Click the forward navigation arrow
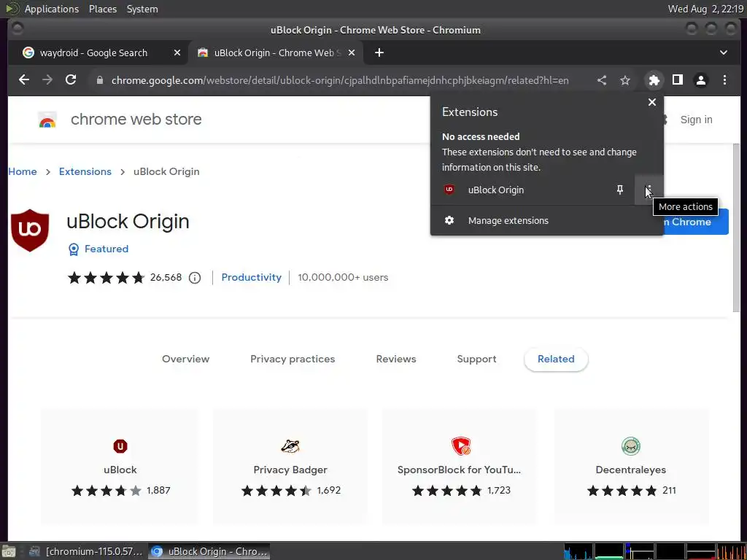 pos(47,80)
